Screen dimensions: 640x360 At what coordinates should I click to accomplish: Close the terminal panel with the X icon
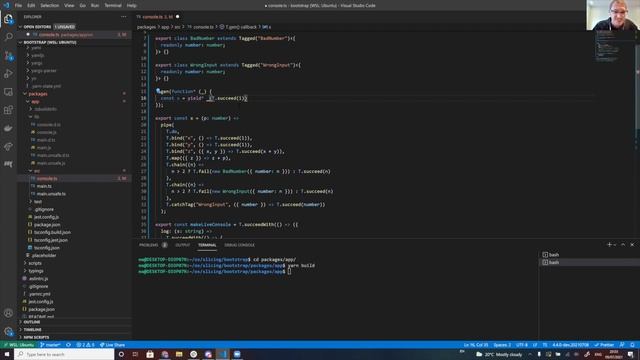tap(632, 244)
